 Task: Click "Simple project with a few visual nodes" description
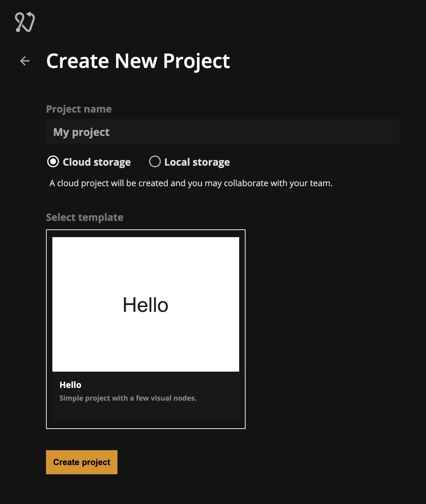coord(128,398)
